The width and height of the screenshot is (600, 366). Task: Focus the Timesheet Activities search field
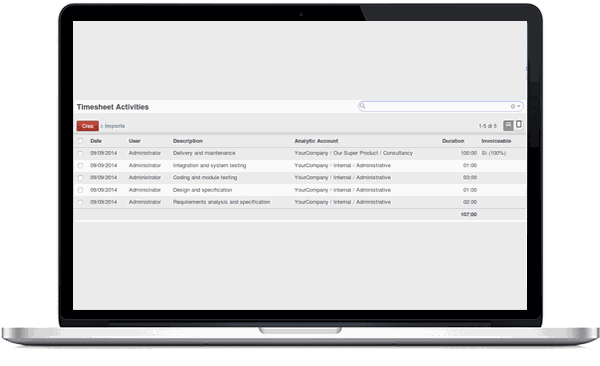coord(440,106)
